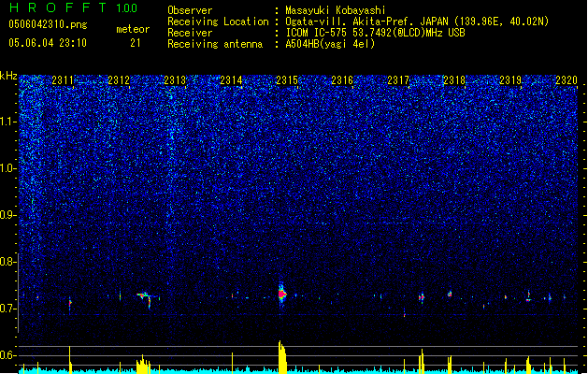Click the 2313 time marker
Screen dimensions: 588x374
(175, 80)
